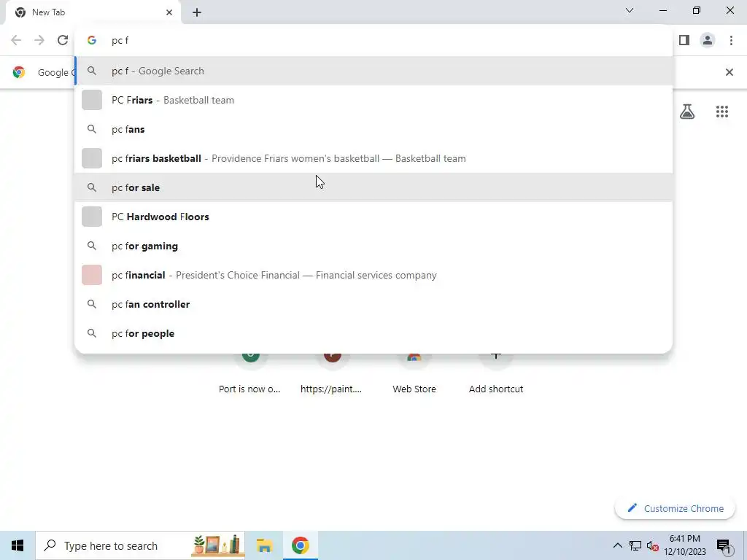Choose the 'pc friars basketball' suggestion

click(373, 158)
